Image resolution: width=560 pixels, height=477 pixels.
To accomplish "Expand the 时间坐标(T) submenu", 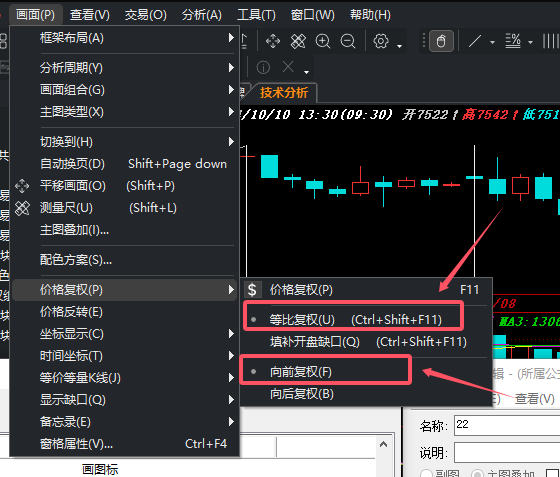I will [124, 356].
